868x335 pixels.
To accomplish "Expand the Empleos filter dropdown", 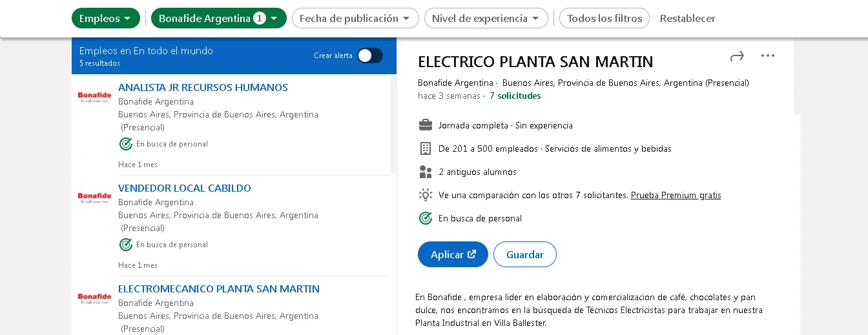I will pos(105,18).
